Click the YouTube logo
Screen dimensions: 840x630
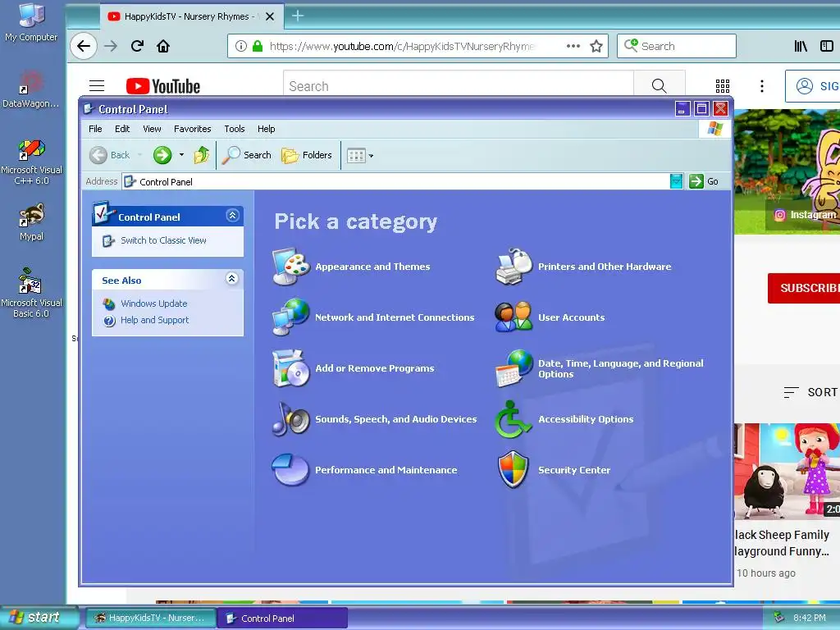click(163, 86)
